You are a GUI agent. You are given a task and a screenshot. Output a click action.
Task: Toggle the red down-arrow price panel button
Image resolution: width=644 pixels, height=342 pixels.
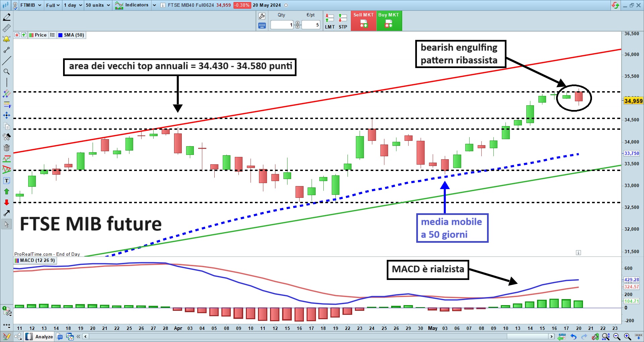[17, 35]
